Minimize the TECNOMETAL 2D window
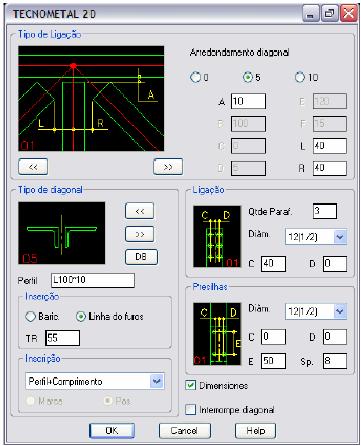The height and width of the screenshot is (446, 361). click(x=310, y=14)
